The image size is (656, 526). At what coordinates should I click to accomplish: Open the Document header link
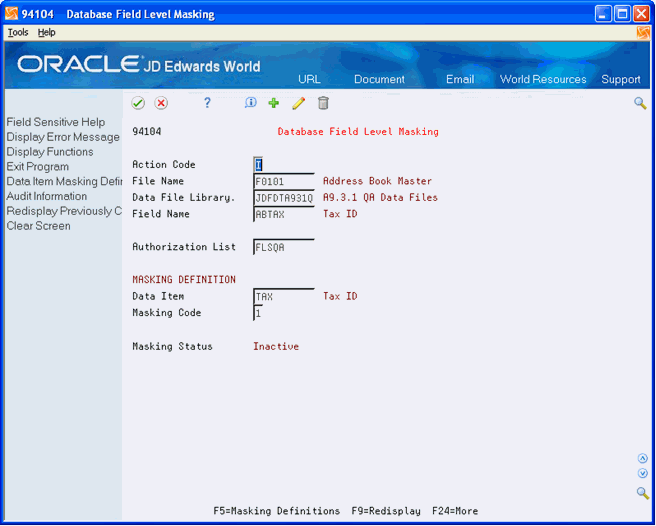pyautogui.click(x=379, y=79)
